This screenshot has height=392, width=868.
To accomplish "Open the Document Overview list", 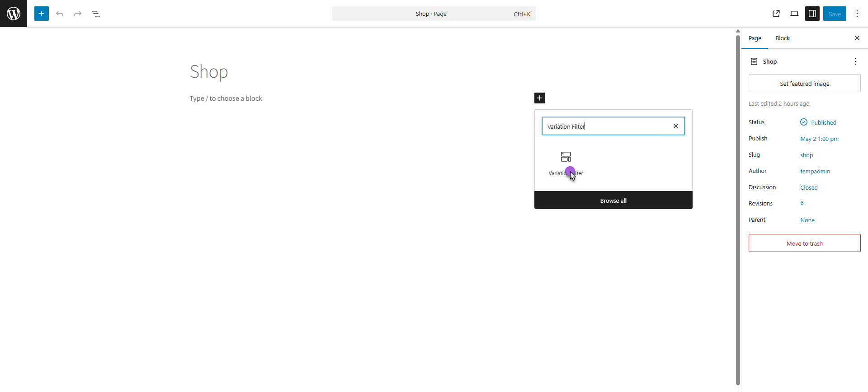I will click(96, 14).
